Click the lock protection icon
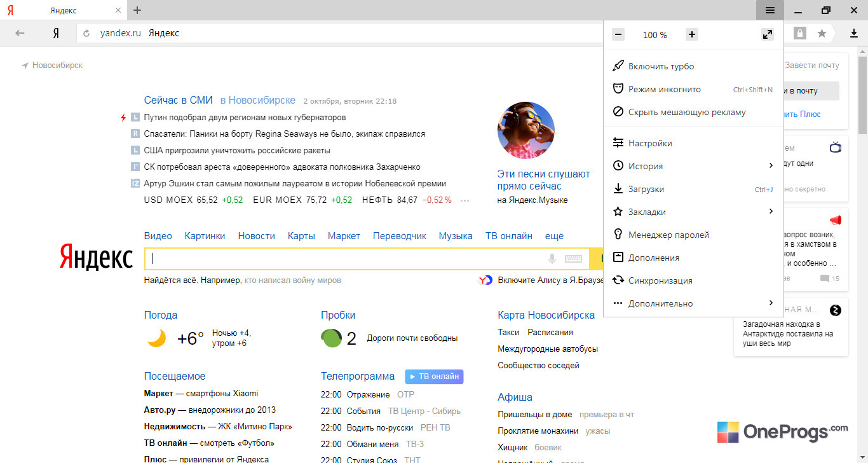Screen dimensions: 868x463 799,33
